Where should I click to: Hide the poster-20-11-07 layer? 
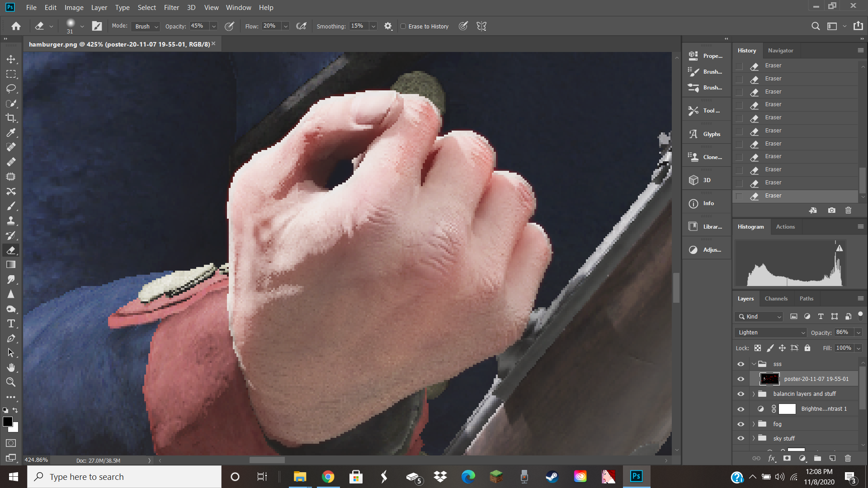pyautogui.click(x=741, y=379)
